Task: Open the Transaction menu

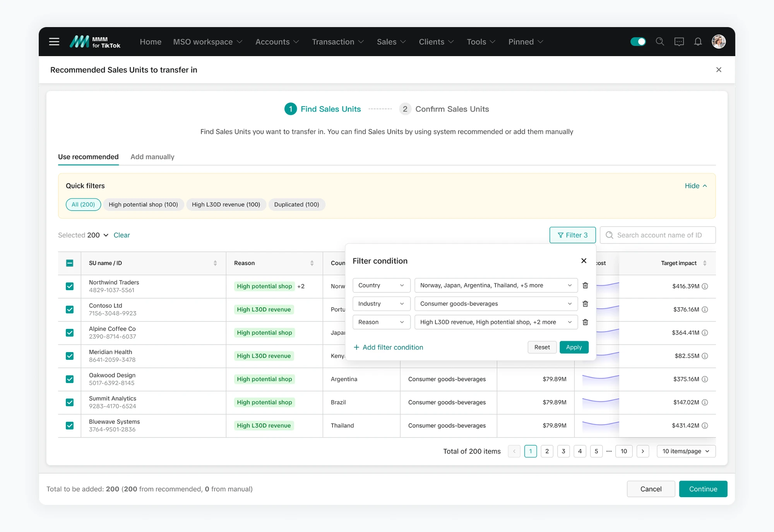Action: coord(338,42)
